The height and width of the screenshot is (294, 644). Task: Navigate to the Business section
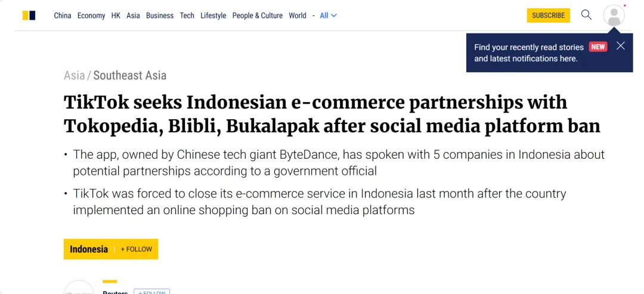[x=160, y=16]
